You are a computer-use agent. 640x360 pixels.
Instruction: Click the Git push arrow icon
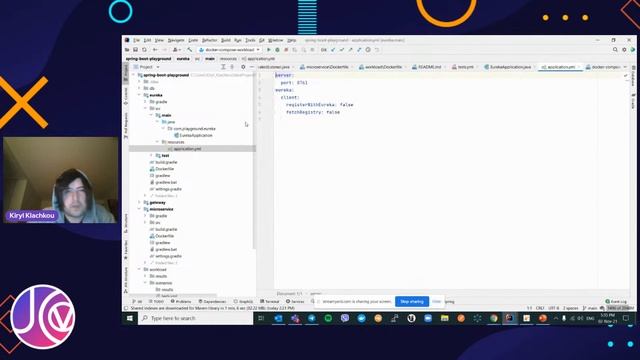tap(350, 50)
